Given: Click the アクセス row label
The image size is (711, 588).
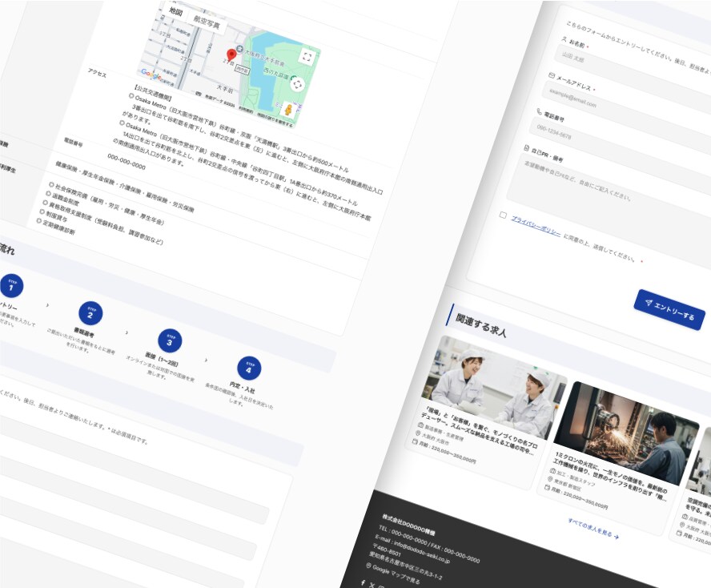Looking at the screenshot, I should [97, 73].
